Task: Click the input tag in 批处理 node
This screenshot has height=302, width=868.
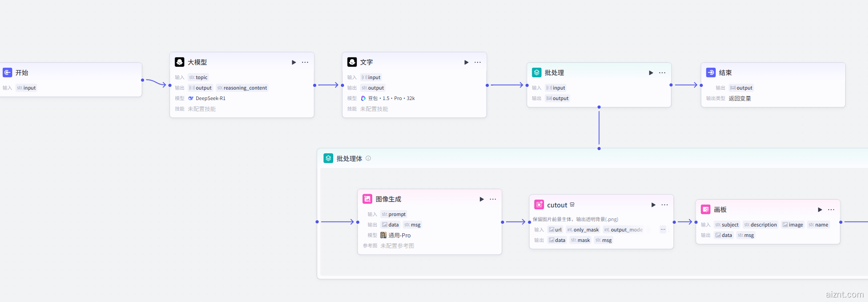Action: [x=556, y=88]
